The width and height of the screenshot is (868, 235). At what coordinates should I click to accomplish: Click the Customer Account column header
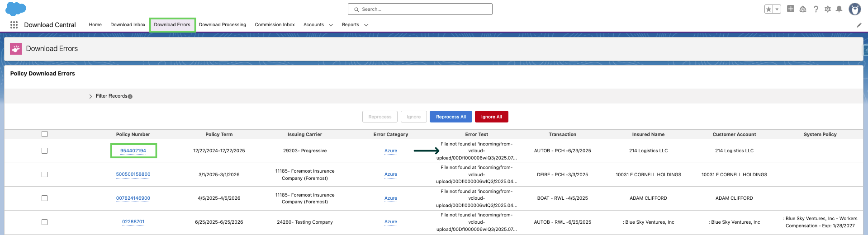pos(734,135)
